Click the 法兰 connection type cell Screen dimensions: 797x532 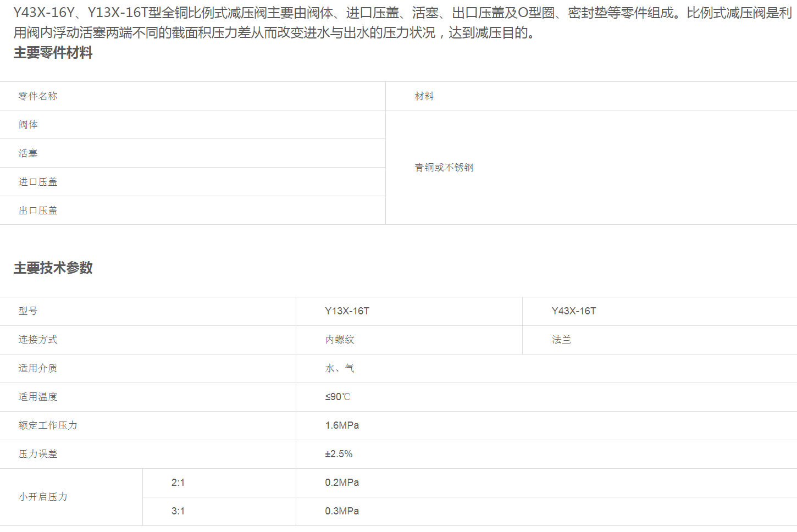pyautogui.click(x=562, y=340)
